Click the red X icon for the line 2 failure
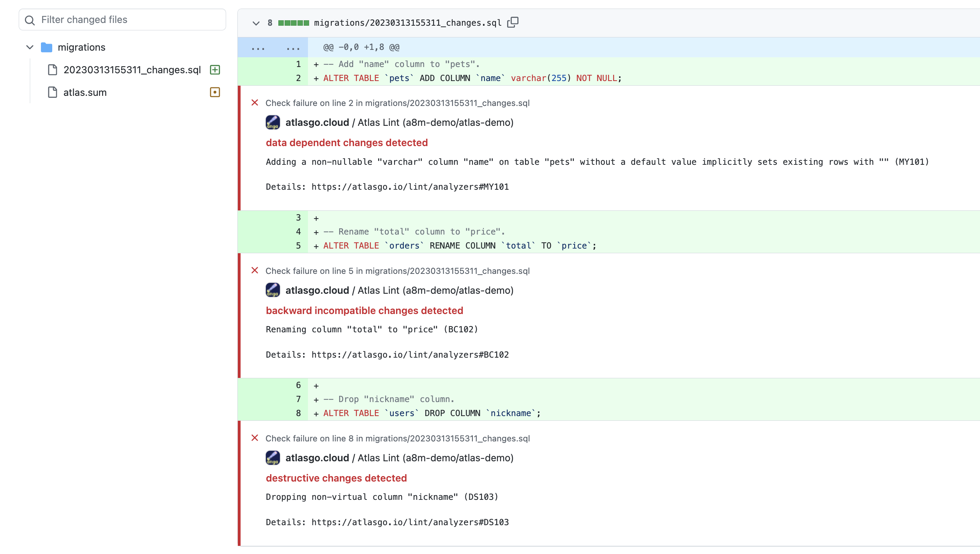 click(255, 102)
